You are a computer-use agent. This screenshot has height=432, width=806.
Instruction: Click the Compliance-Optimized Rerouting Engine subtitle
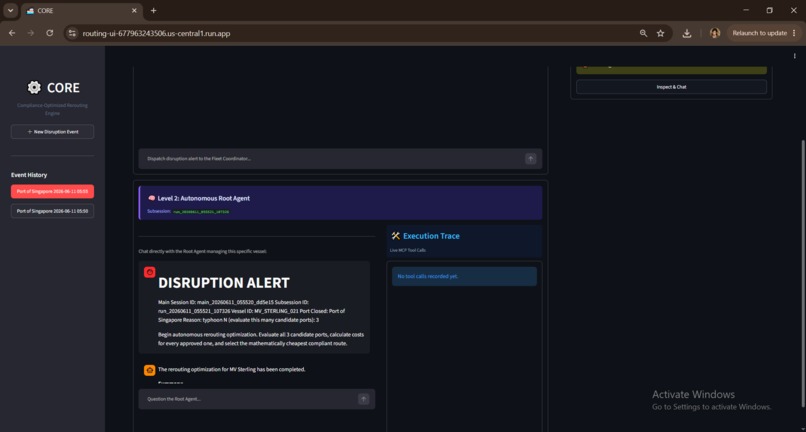click(52, 109)
